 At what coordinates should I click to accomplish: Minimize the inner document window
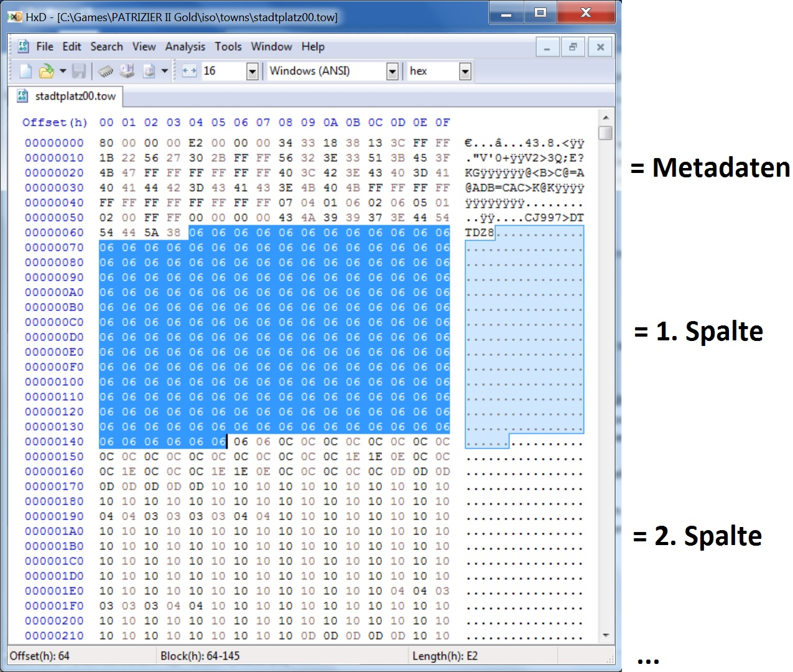point(547,47)
